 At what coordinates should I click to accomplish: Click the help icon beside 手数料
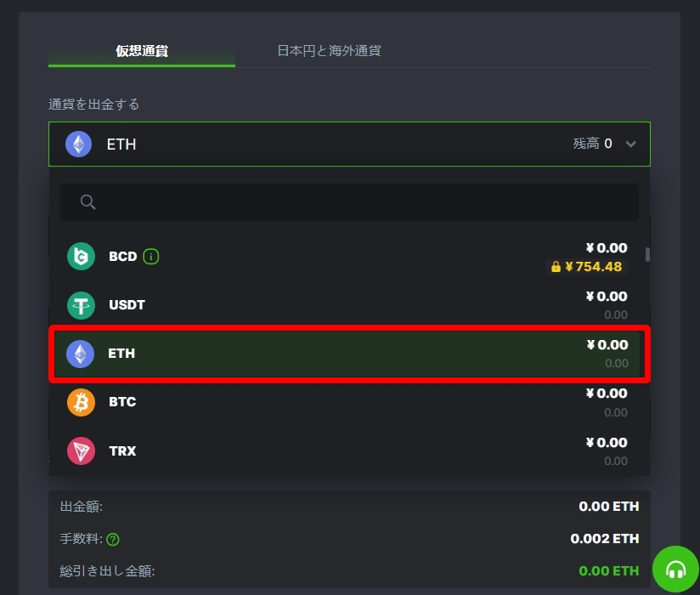click(113, 540)
